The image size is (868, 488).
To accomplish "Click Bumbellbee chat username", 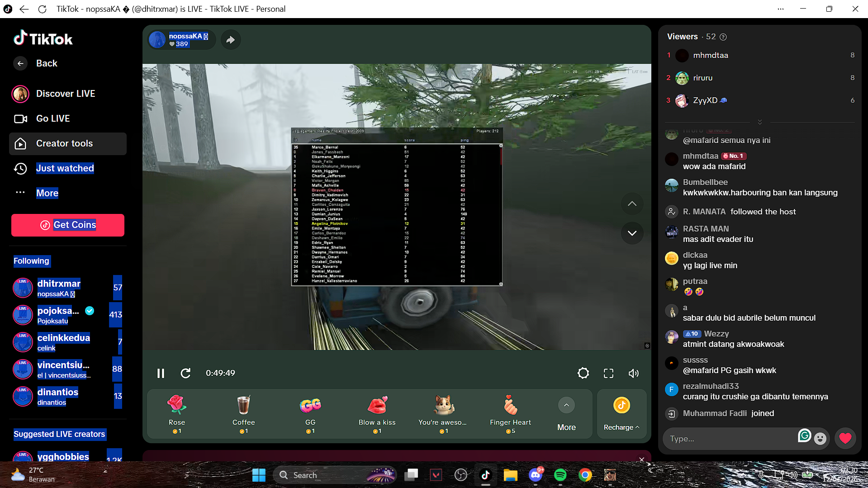I will (705, 182).
